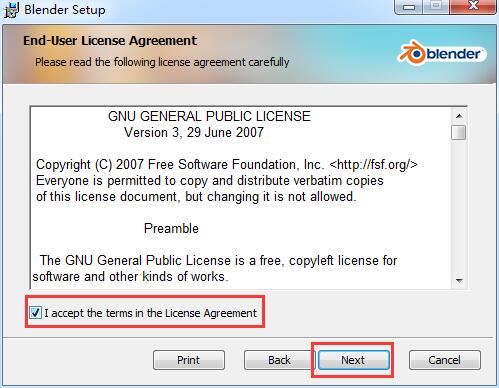This screenshot has height=388, width=499.
Task: Go Back to the previous setup step
Action: coord(279,360)
